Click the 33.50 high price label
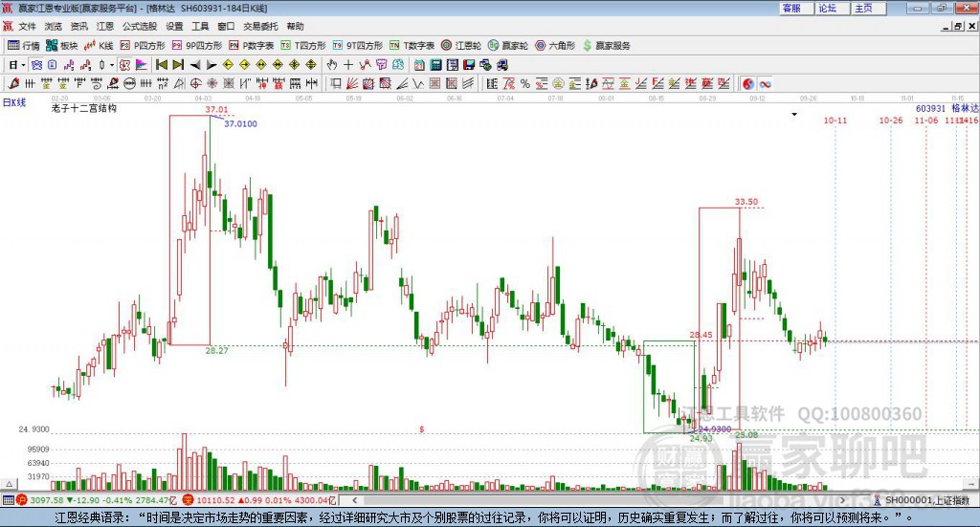 click(x=746, y=202)
